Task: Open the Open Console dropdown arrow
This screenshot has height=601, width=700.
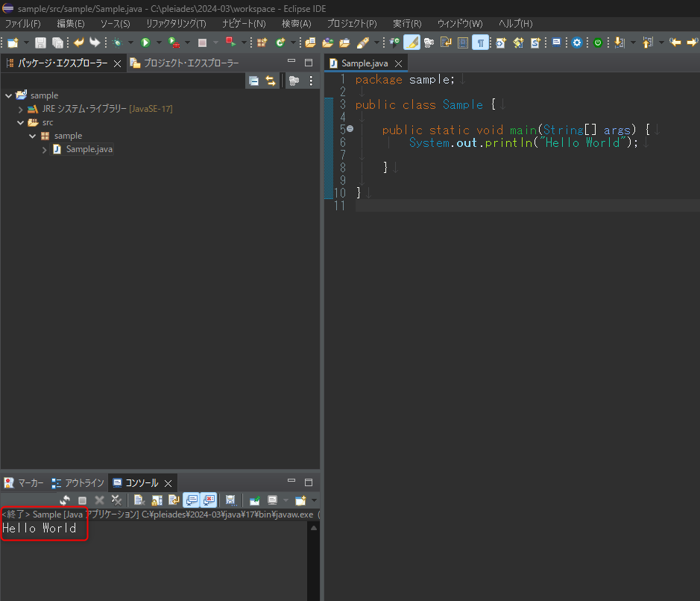Action: (314, 500)
